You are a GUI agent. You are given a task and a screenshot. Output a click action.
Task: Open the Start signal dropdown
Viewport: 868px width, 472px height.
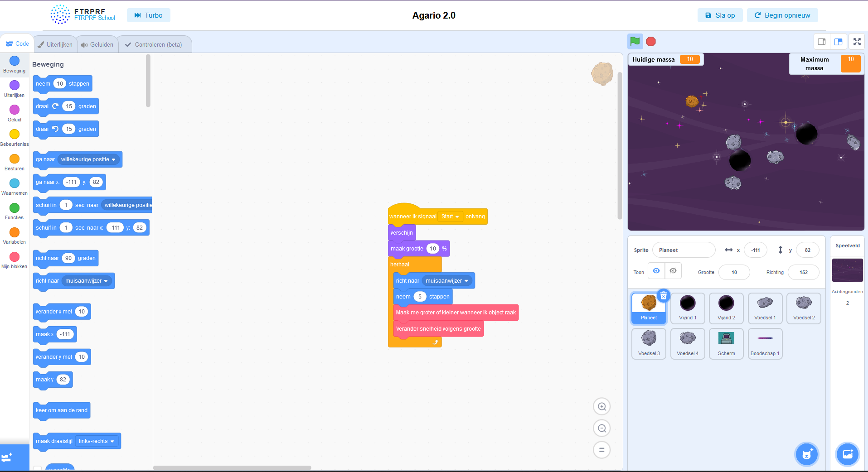click(x=450, y=217)
